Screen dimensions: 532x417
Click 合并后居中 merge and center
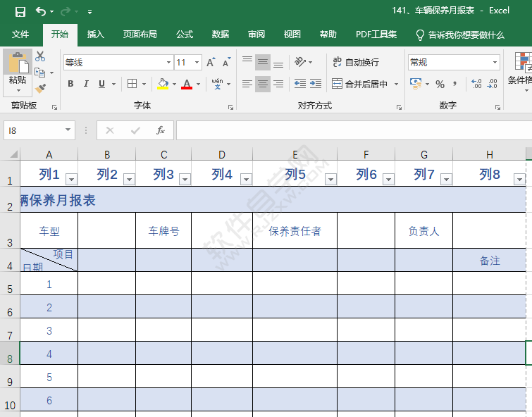point(359,84)
